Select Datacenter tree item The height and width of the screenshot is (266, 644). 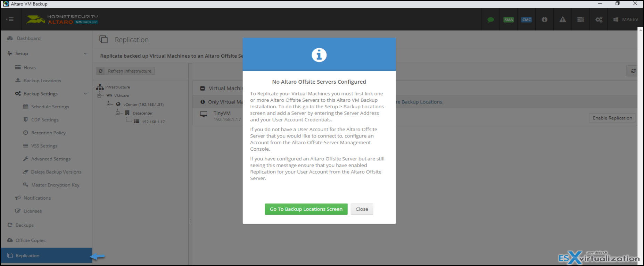pyautogui.click(x=142, y=113)
